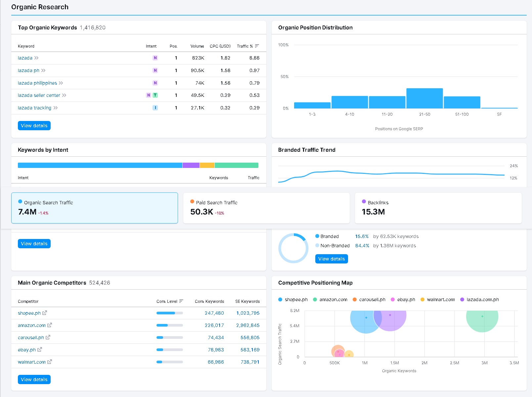Screen dimensions: 532x397
Task: Select the Backlinks card
Action: tap(438, 208)
